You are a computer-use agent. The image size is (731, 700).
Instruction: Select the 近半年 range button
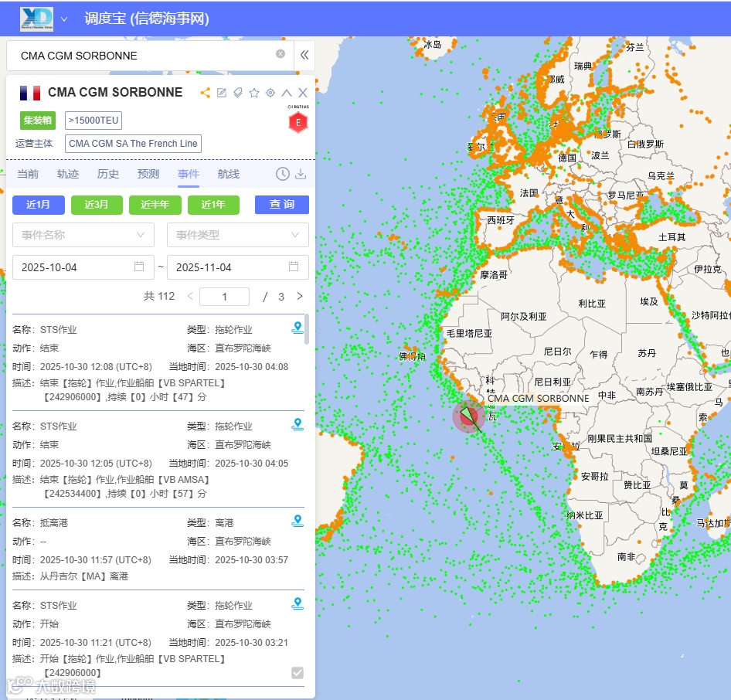point(155,205)
